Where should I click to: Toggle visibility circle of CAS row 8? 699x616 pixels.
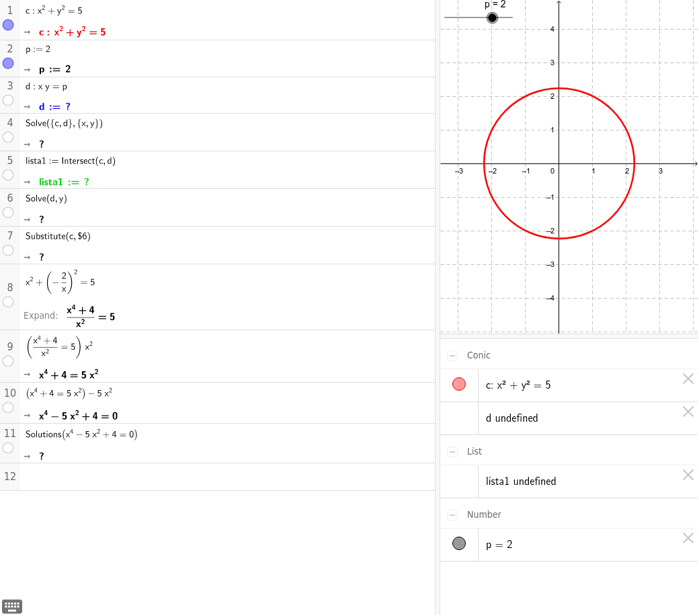[x=8, y=302]
